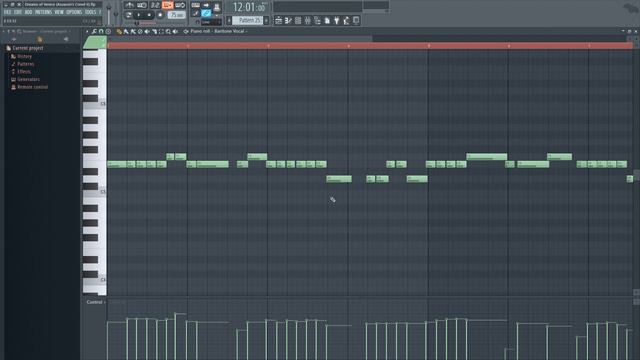Select Effects in browser tree
This screenshot has width=640, height=360.
pyautogui.click(x=24, y=72)
